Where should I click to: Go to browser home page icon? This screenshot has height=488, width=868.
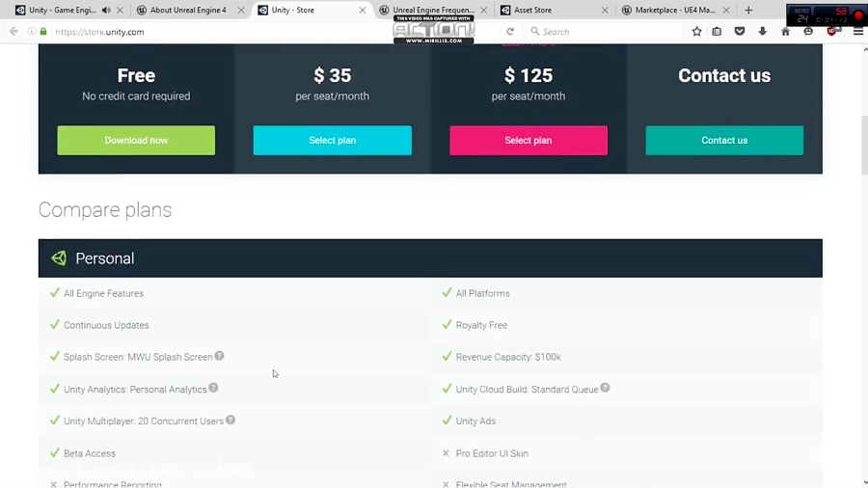tap(785, 32)
